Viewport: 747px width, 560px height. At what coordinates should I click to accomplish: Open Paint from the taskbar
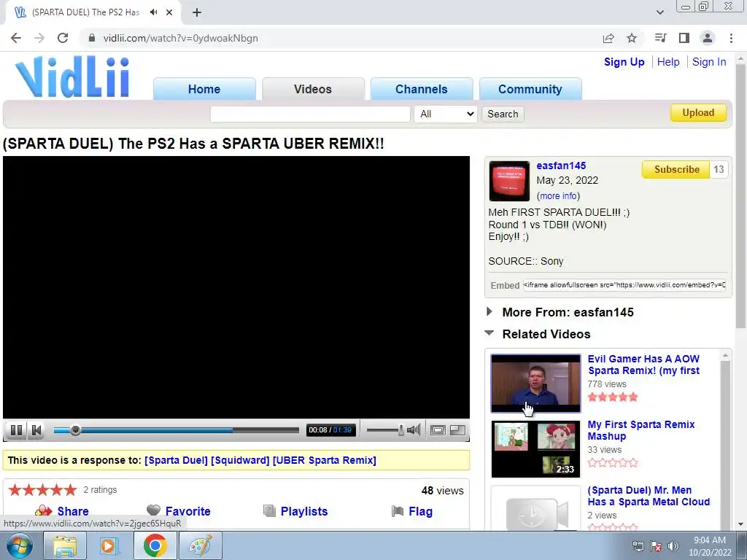pos(200,545)
